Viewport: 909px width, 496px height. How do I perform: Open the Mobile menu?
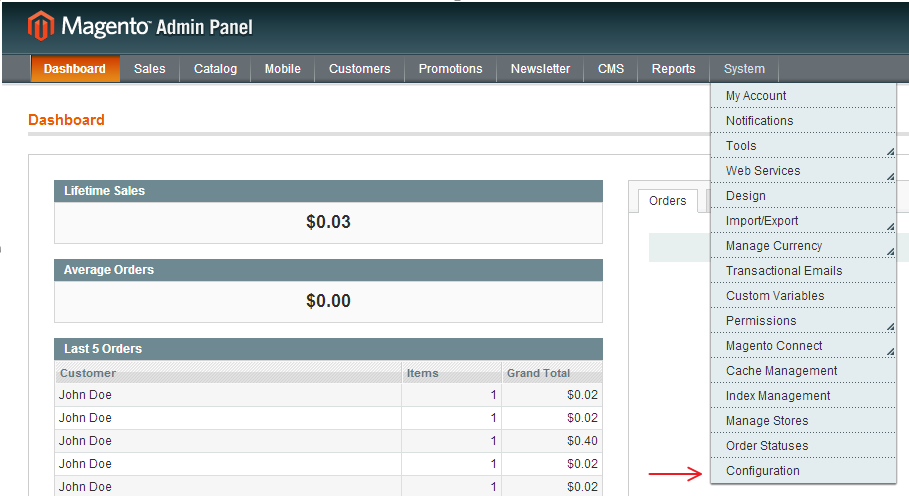tap(282, 68)
